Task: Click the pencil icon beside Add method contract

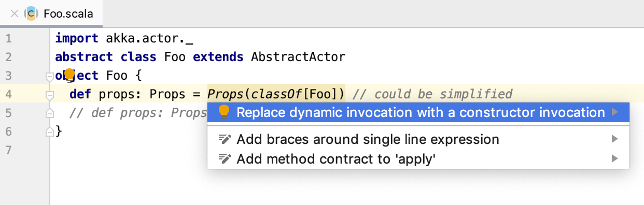Action: 225,159
